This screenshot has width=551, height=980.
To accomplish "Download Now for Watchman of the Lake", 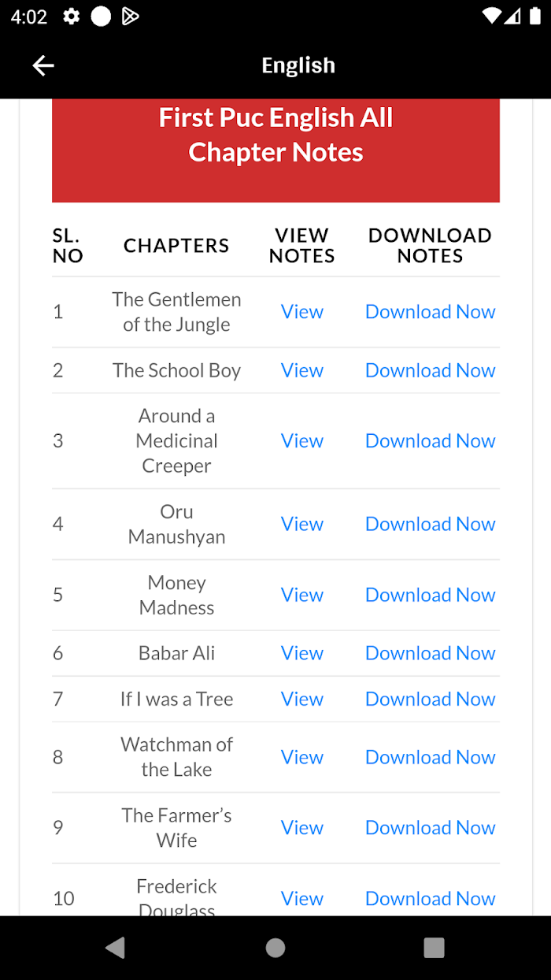I will tap(431, 758).
